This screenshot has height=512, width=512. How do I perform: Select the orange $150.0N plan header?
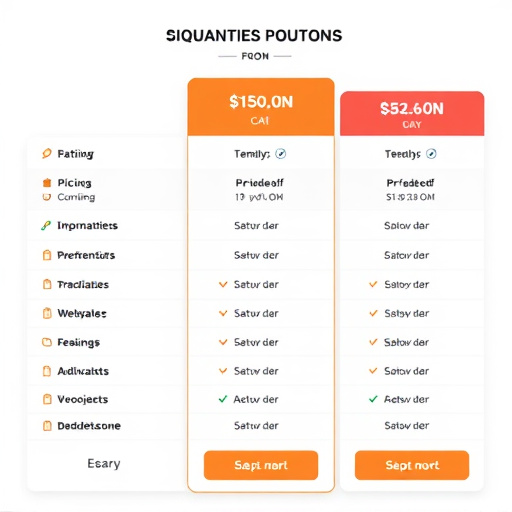coord(261,107)
